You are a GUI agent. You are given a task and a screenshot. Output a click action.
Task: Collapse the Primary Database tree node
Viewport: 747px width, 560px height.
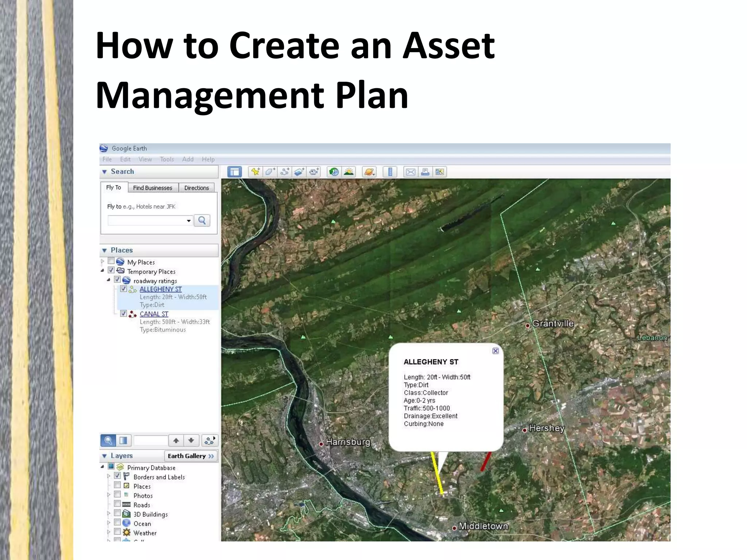102,467
